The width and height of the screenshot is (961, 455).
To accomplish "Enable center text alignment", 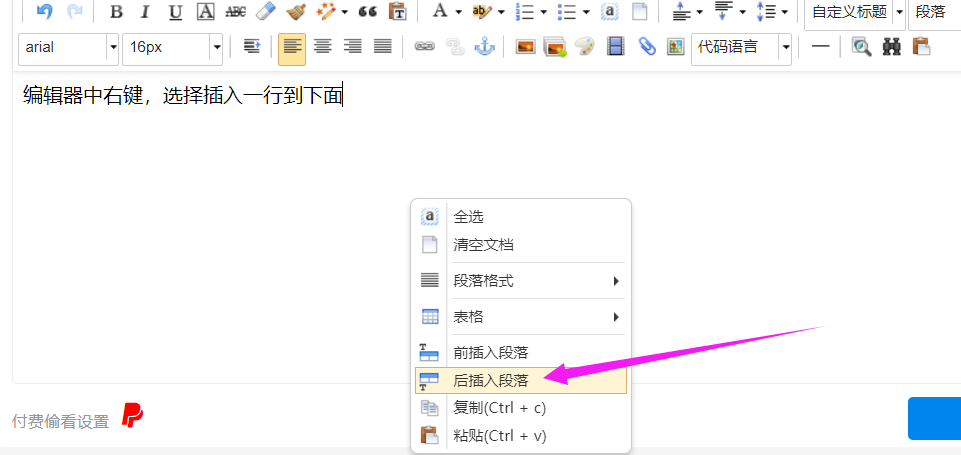I will (x=322, y=47).
